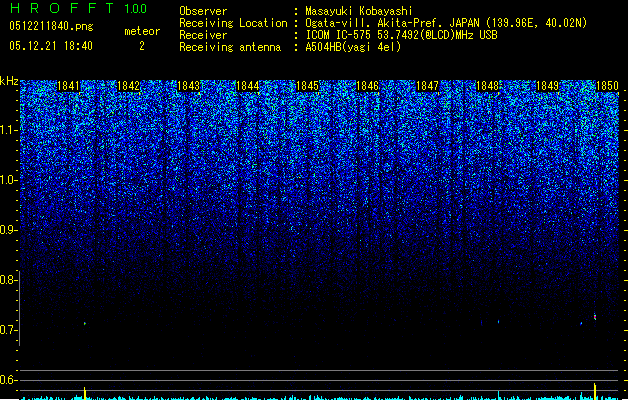The height and width of the screenshot is (400, 629).
Task: Click the Receiving Location label
Action: (x=233, y=23)
